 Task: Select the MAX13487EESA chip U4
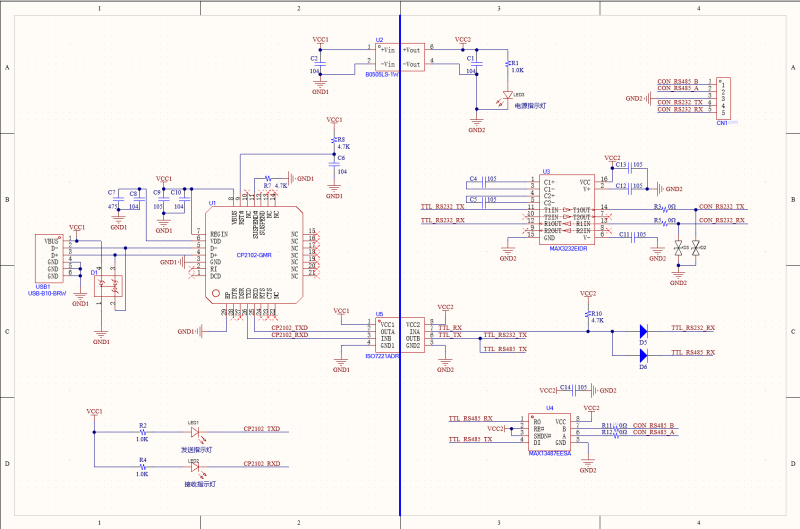pos(548,432)
